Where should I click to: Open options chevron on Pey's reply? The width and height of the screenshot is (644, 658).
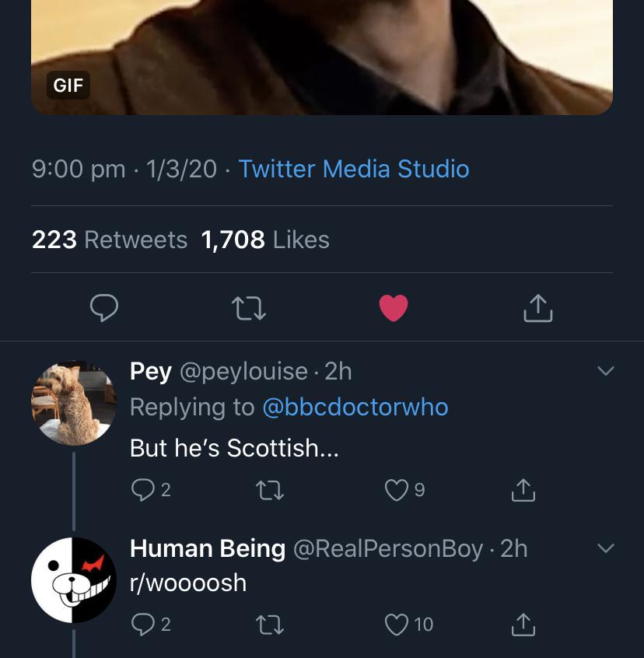[x=605, y=372]
